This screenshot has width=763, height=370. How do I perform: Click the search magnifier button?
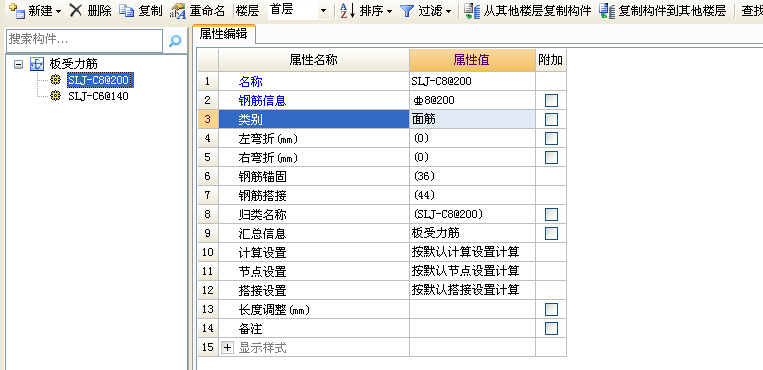[x=175, y=41]
